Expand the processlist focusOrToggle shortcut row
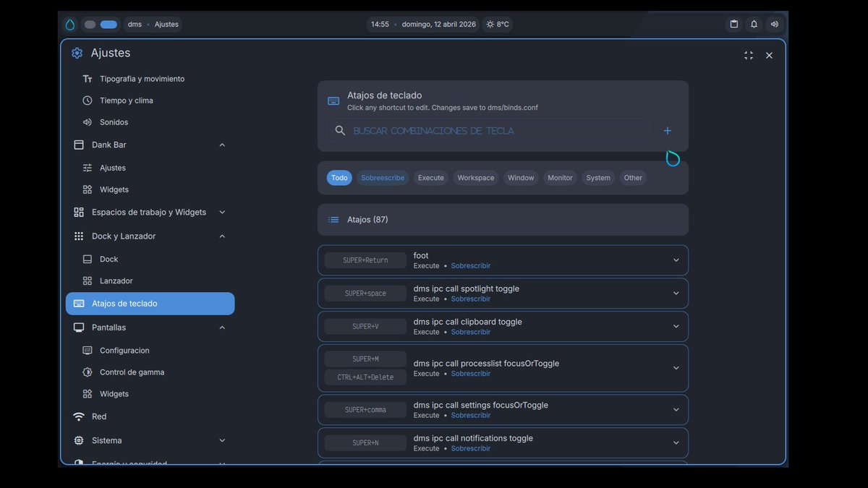This screenshot has height=488, width=868. tap(676, 368)
